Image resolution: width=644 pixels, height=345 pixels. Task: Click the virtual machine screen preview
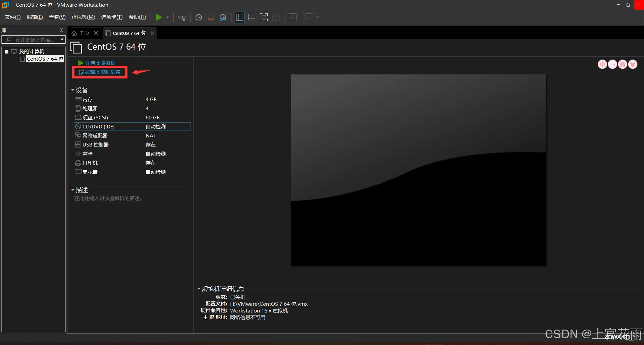(419, 170)
